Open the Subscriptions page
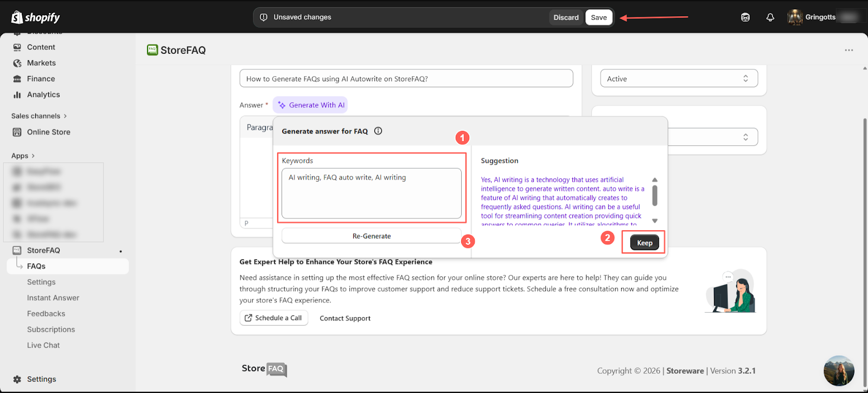 tap(51, 329)
